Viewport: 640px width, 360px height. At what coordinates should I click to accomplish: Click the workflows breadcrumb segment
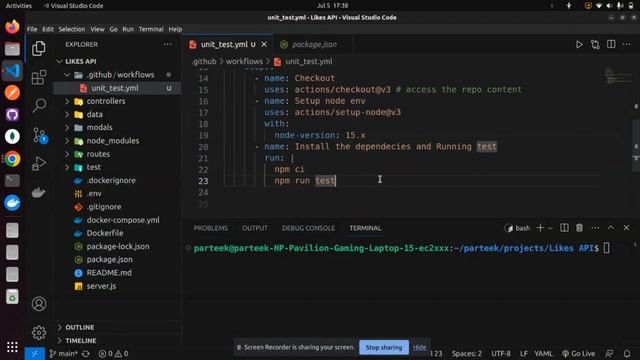244,61
